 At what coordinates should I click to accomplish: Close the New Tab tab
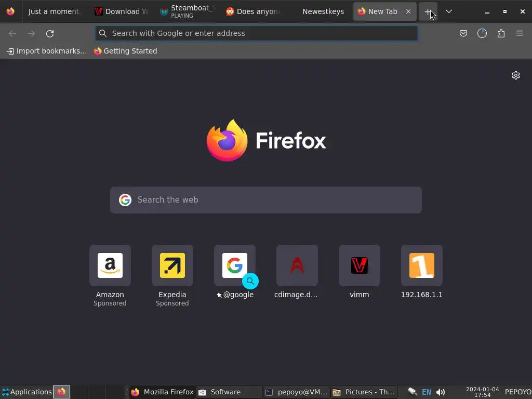408,11
